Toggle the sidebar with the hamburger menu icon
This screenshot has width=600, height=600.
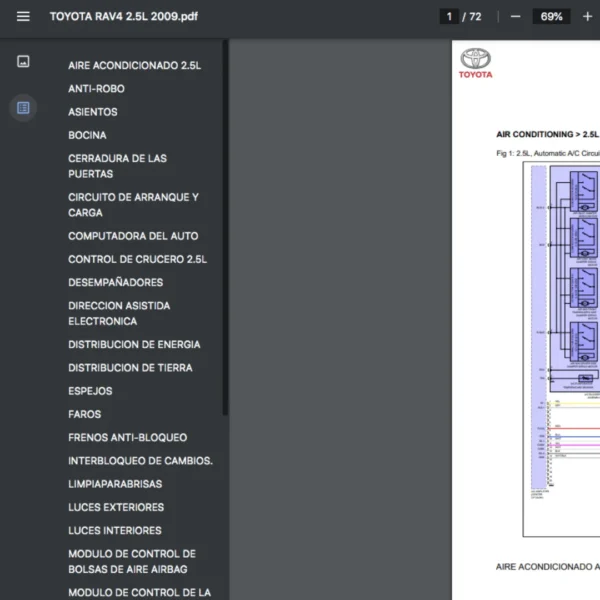23,17
